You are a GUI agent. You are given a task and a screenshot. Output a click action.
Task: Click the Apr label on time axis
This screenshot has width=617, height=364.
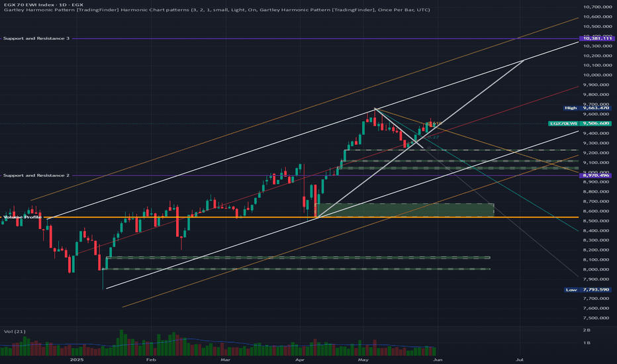299,359
